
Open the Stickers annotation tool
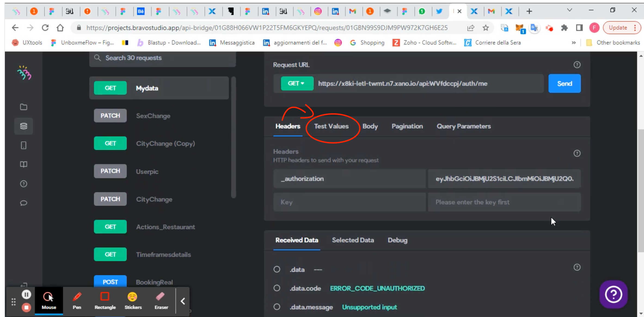tap(133, 301)
